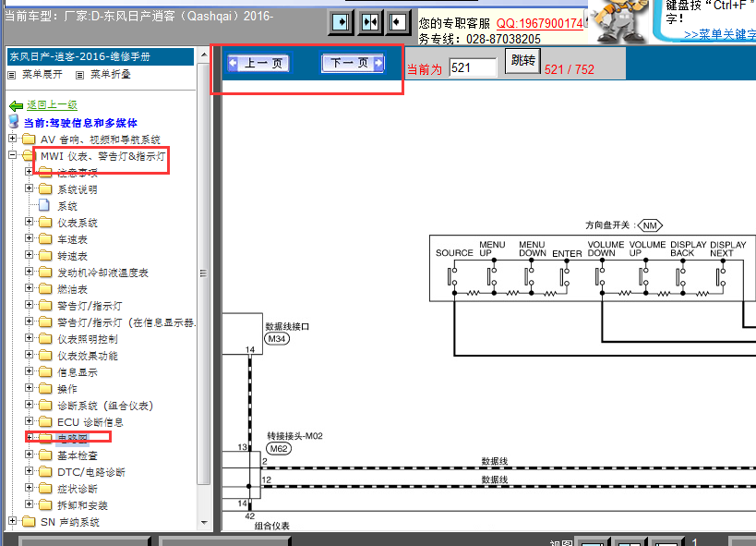
Task: Click the 仪表系统 folder icon
Action: point(45,222)
